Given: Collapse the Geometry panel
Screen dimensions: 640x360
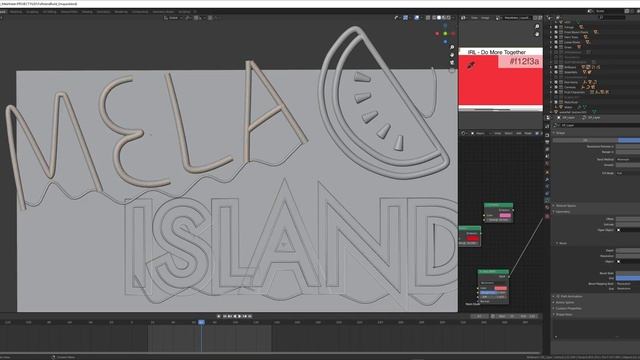Looking at the screenshot, I should tap(562, 212).
